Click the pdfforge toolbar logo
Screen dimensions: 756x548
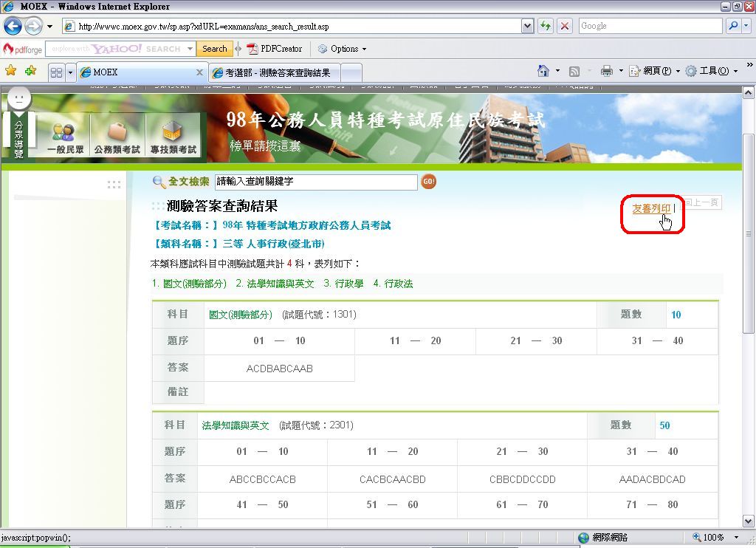point(23,49)
